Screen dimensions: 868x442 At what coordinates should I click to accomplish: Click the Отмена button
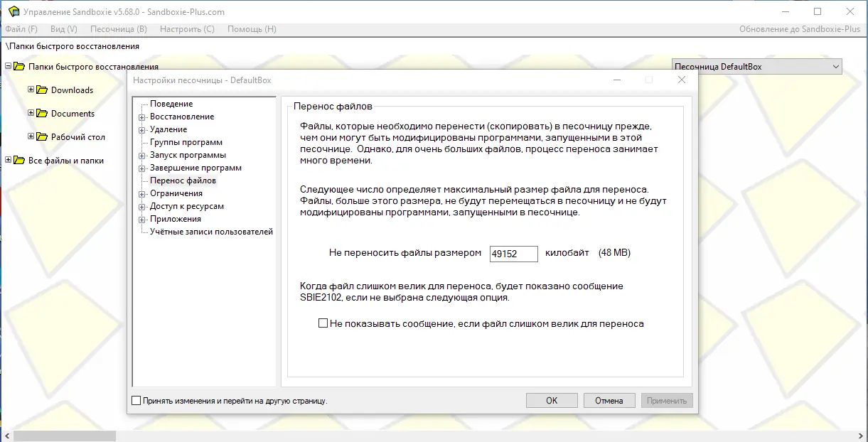point(609,401)
